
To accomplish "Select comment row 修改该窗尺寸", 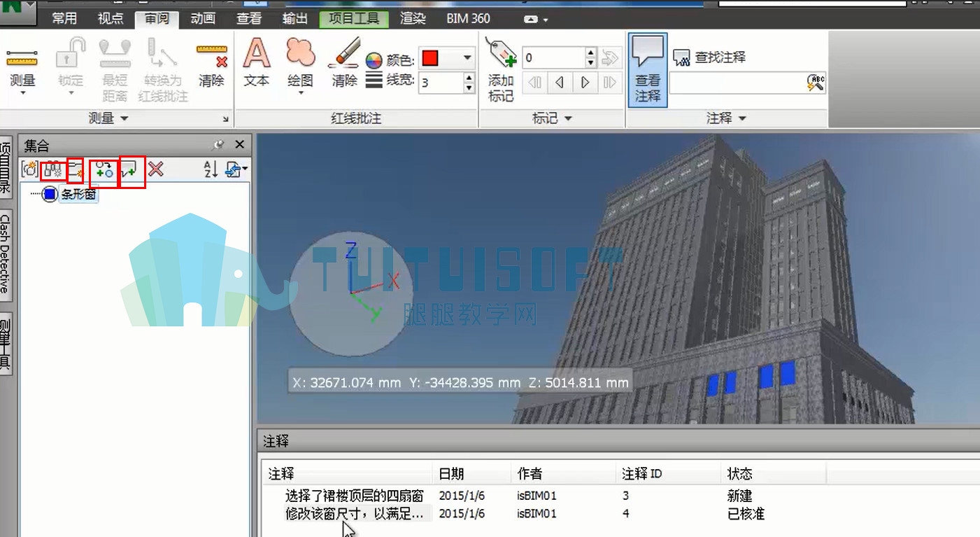I will pos(355,514).
